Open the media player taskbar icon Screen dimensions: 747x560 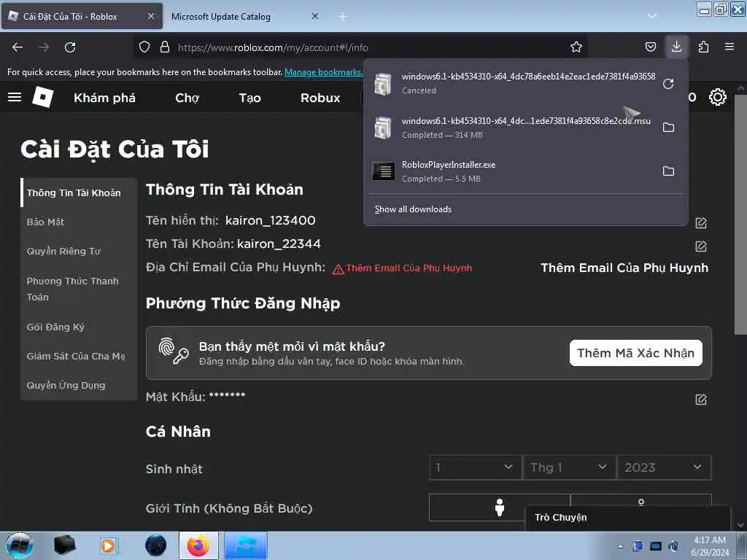coord(109,545)
